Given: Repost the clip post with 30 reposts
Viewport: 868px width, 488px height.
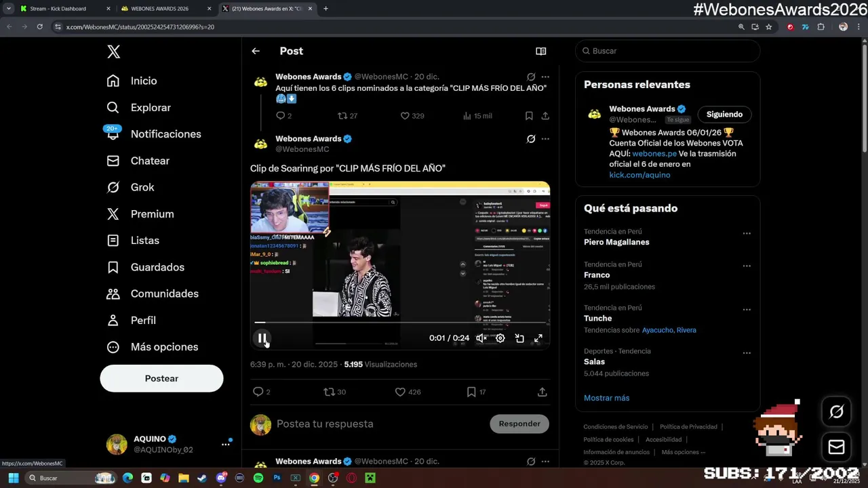Looking at the screenshot, I should click(x=329, y=392).
